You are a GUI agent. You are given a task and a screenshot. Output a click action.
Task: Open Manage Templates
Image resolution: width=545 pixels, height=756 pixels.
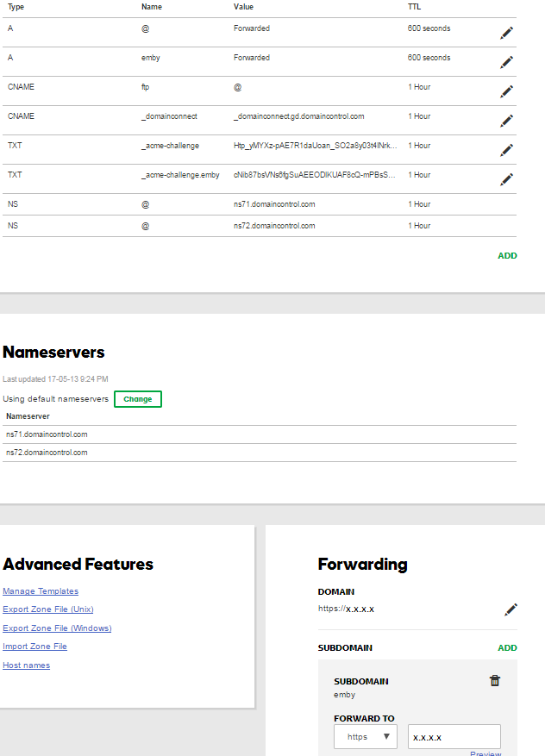click(40, 590)
